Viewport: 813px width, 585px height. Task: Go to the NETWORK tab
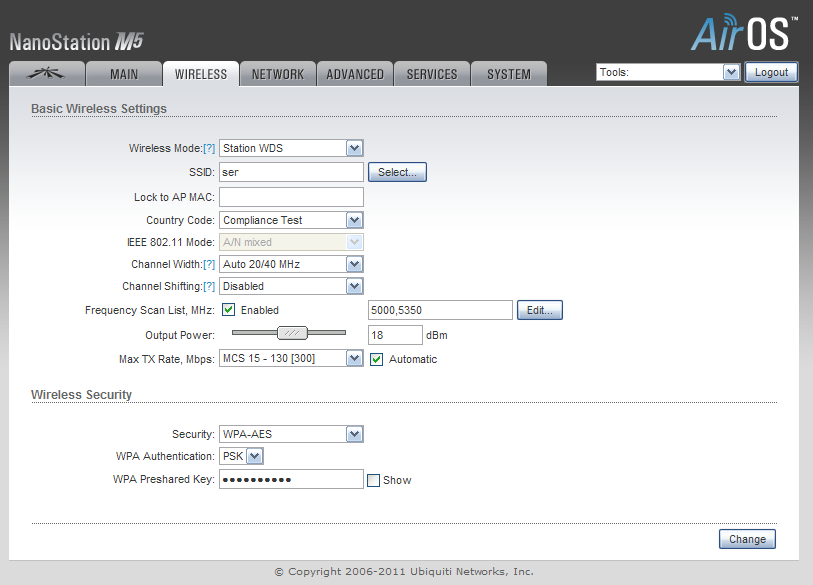[278, 74]
